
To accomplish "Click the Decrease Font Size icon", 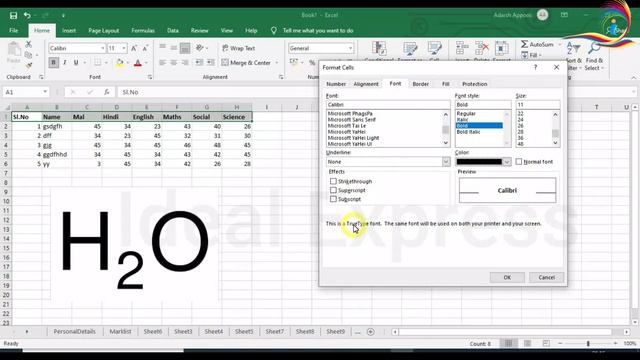I will click(145, 48).
